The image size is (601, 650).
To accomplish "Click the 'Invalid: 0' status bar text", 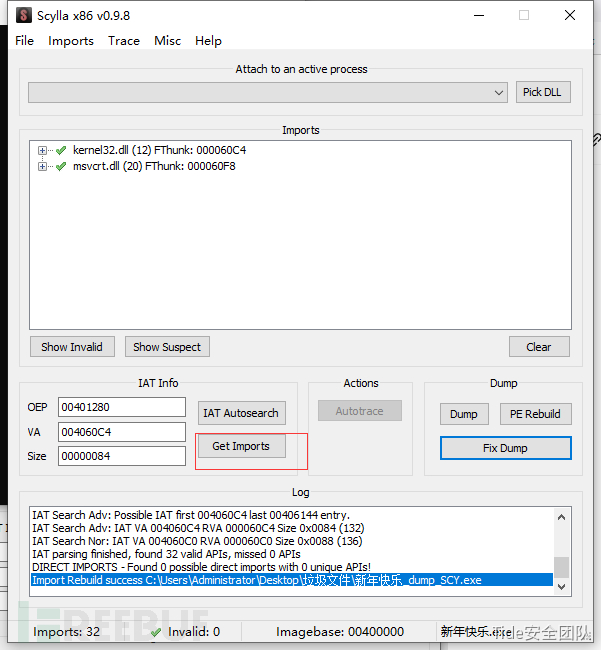I will click(194, 632).
